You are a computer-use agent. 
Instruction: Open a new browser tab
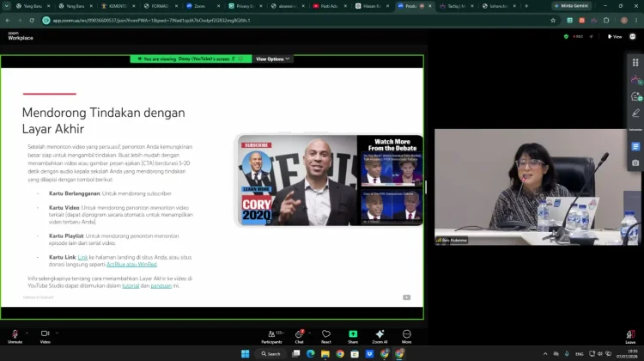click(526, 6)
